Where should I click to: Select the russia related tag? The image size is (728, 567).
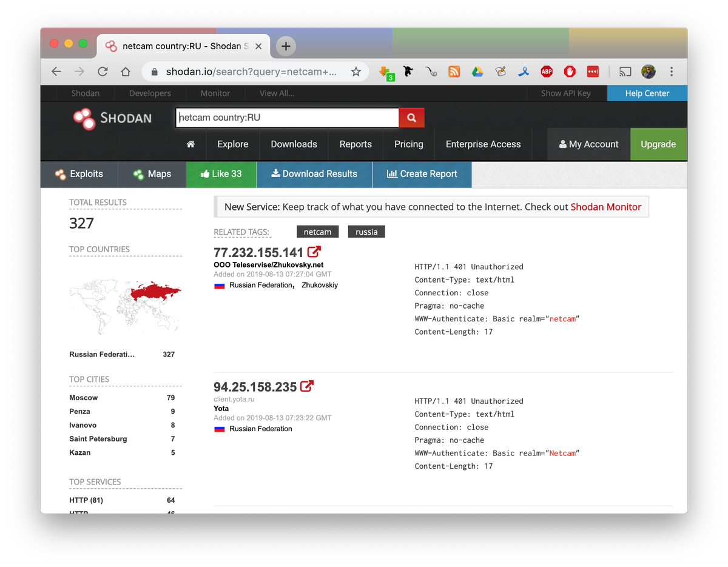[x=366, y=232]
